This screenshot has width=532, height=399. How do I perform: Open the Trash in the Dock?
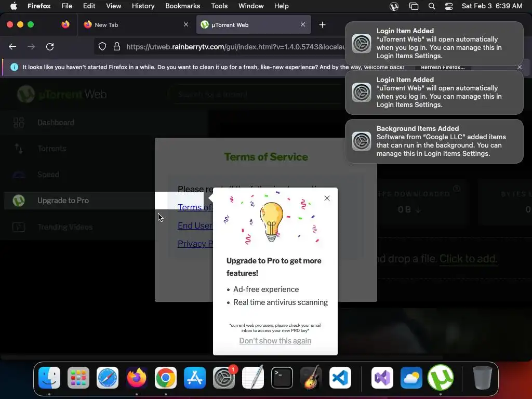click(483, 377)
